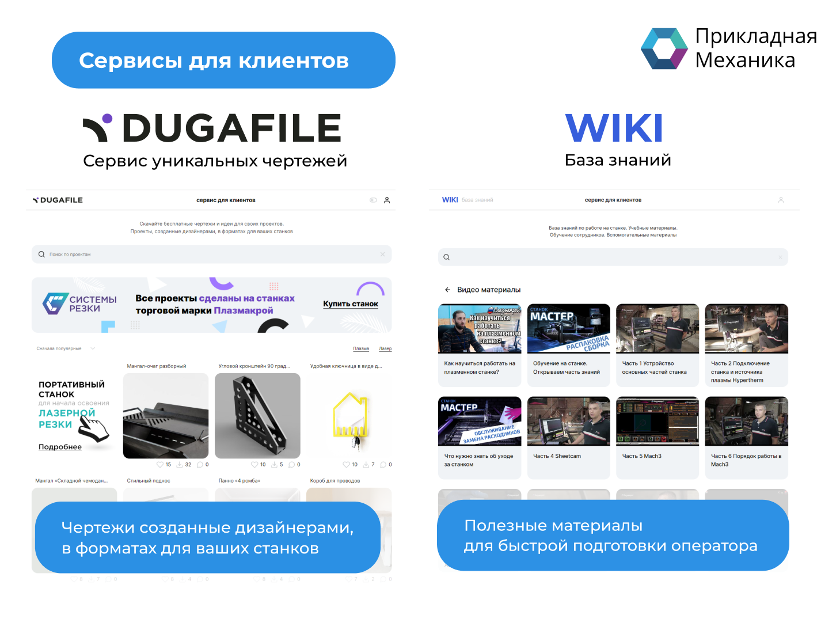This screenshot has height=630, width=840.
Task: Type in the Поиск по проектам field
Action: [x=207, y=255]
